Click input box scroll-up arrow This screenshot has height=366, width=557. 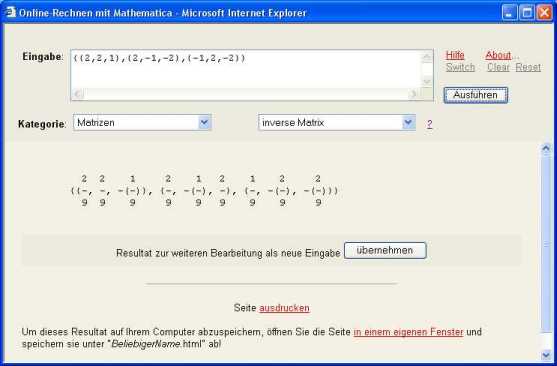point(427,57)
